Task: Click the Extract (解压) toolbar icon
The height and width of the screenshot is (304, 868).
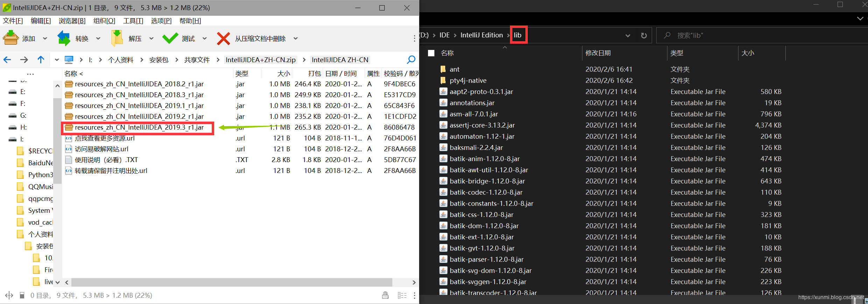Action: click(117, 38)
